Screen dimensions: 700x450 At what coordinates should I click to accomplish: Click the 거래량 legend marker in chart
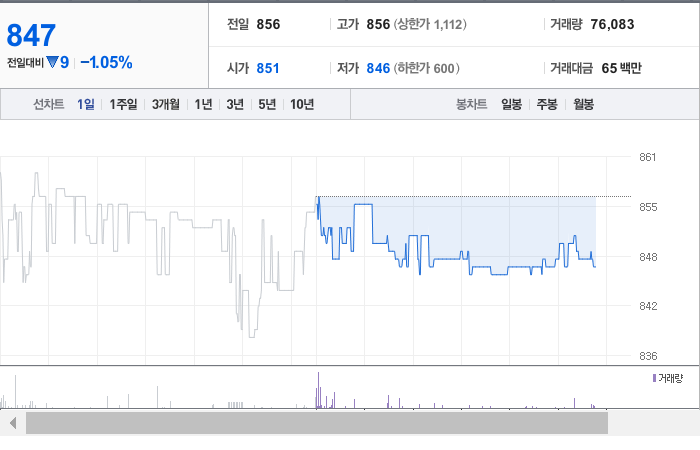(x=654, y=378)
